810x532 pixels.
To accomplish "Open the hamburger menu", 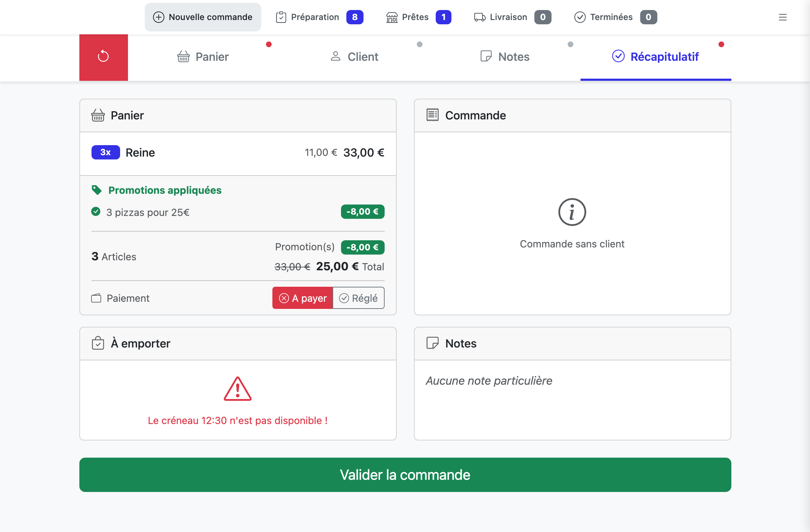I will click(x=783, y=17).
